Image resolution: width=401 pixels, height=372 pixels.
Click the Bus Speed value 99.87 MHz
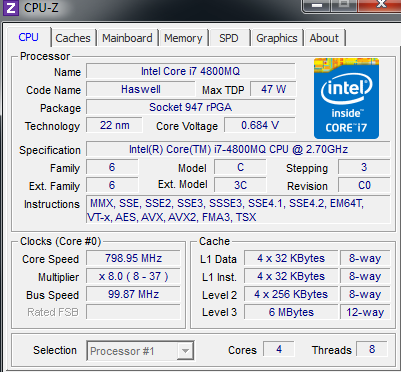click(133, 294)
